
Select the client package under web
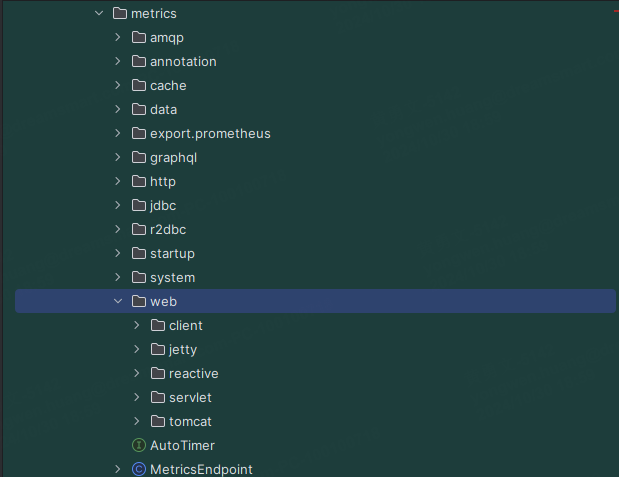[x=186, y=325]
